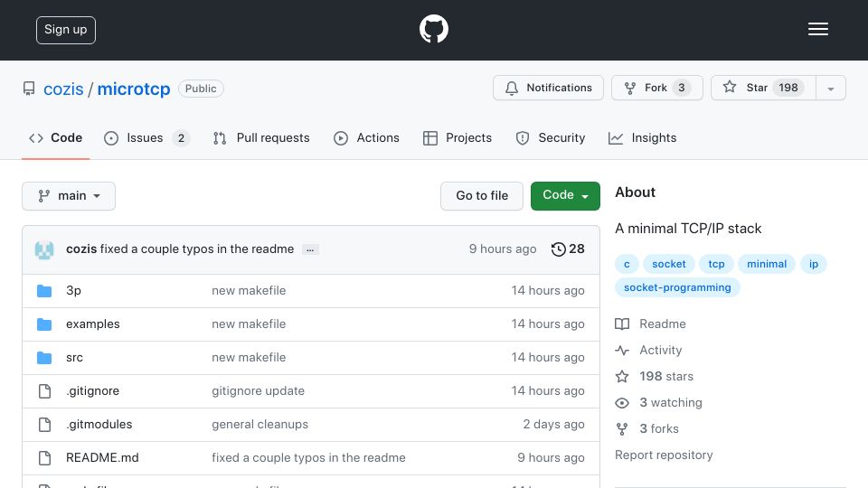Click the fork icon beside 3 forks

(x=622, y=428)
